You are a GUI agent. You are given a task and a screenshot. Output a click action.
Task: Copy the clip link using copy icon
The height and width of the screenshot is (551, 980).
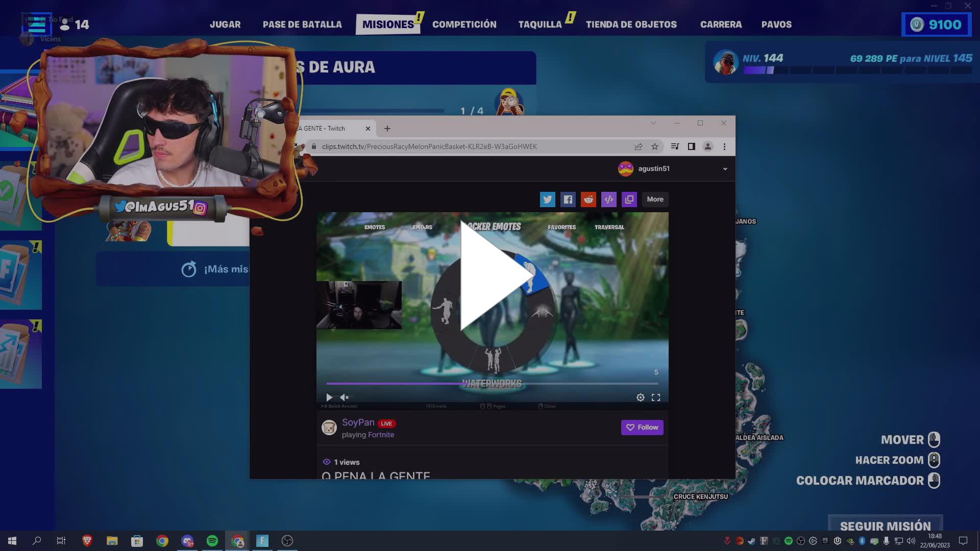pos(629,199)
